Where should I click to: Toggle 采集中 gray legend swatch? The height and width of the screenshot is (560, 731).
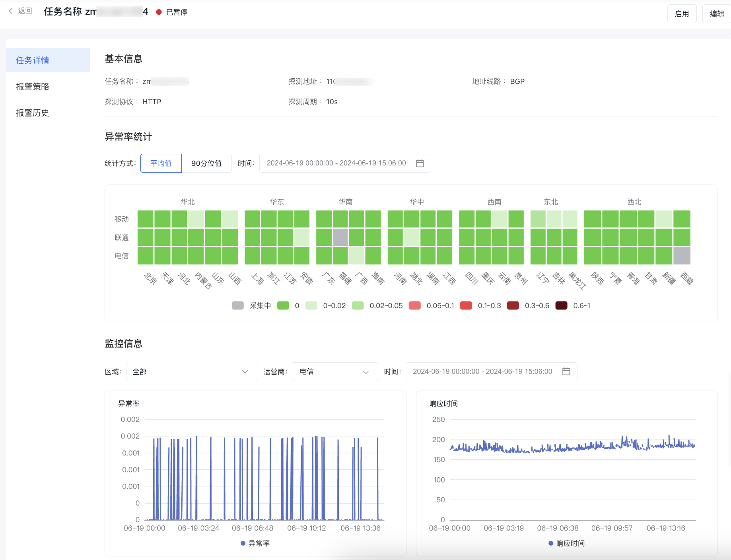(x=238, y=305)
